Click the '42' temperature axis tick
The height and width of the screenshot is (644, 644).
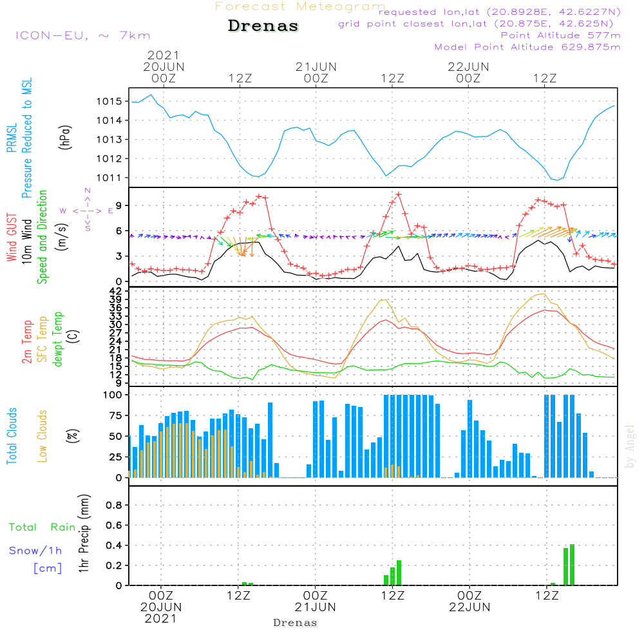116,291
